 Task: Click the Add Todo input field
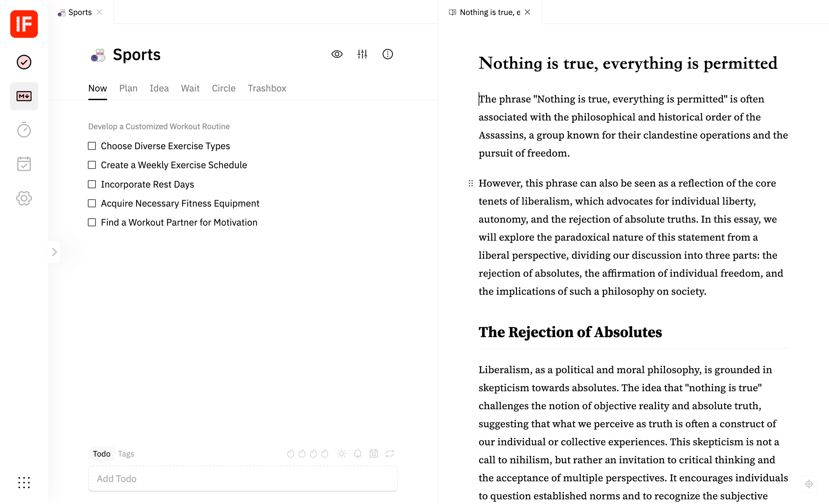pos(243,479)
